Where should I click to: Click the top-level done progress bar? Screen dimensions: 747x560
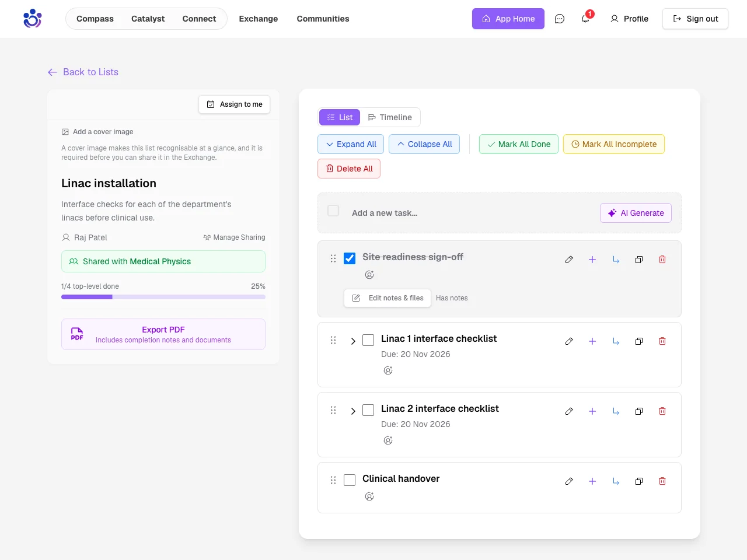163,297
